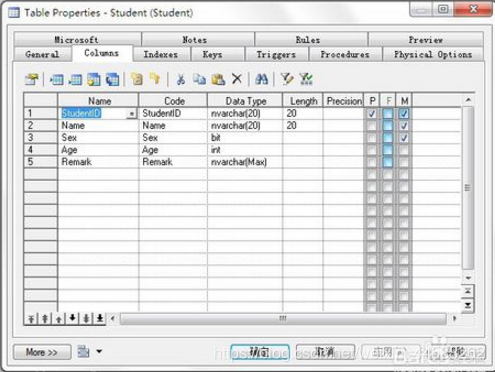Move row down one page arrow button
Image resolution: width=495 pixels, height=372 pixels.
86,319
